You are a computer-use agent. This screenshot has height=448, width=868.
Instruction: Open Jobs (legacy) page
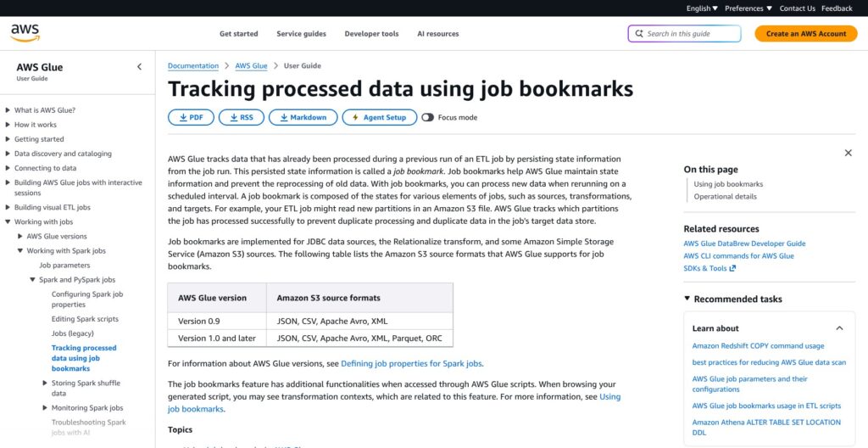pyautogui.click(x=73, y=333)
